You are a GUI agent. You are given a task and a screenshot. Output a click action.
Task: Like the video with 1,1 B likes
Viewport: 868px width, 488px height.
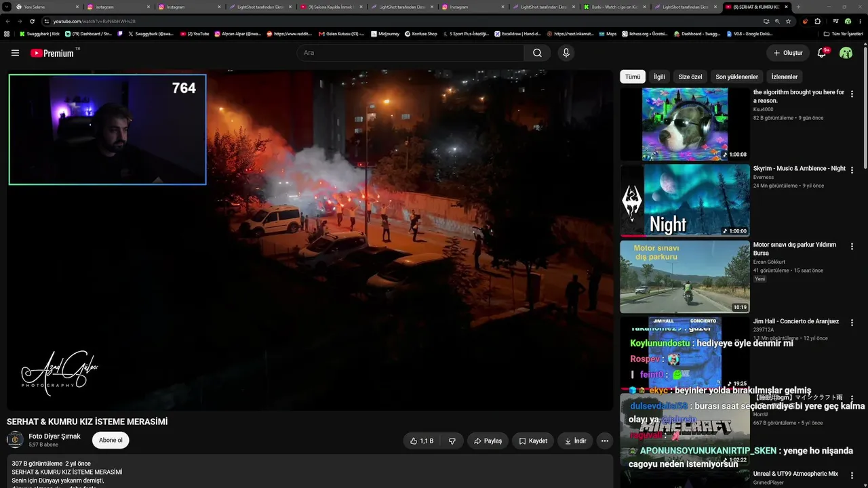point(421,441)
